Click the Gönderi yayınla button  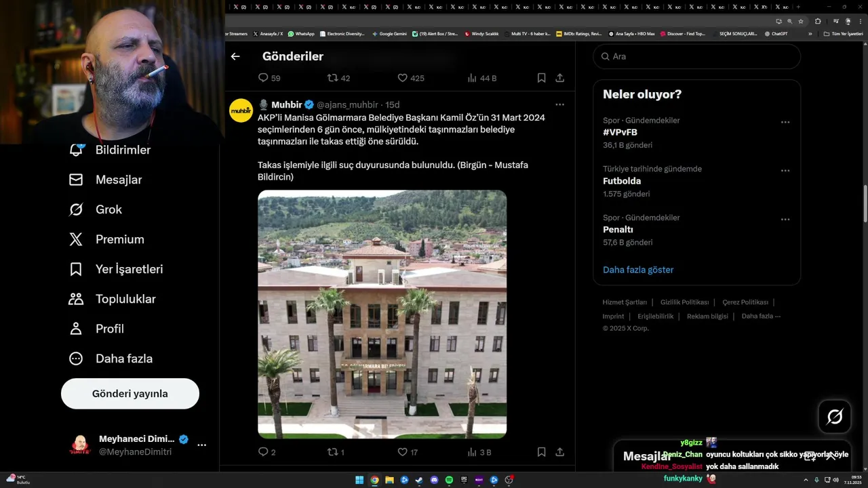coord(130,394)
